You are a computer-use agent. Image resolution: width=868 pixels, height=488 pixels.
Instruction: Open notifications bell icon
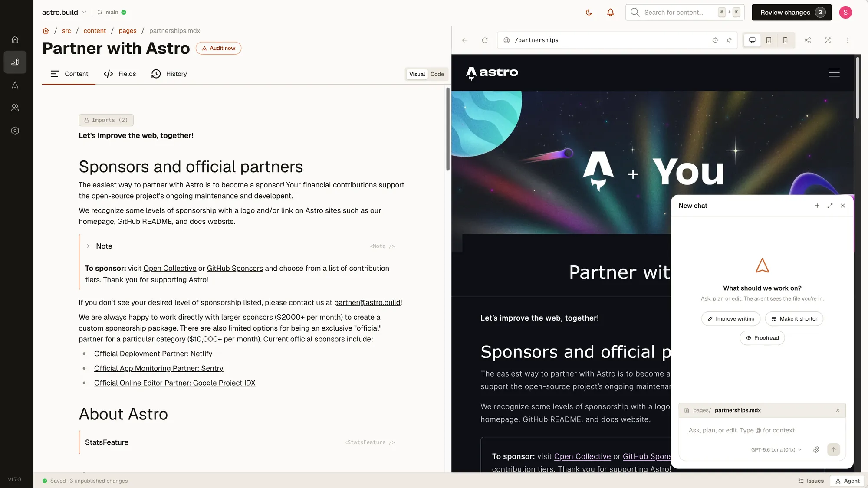point(610,13)
